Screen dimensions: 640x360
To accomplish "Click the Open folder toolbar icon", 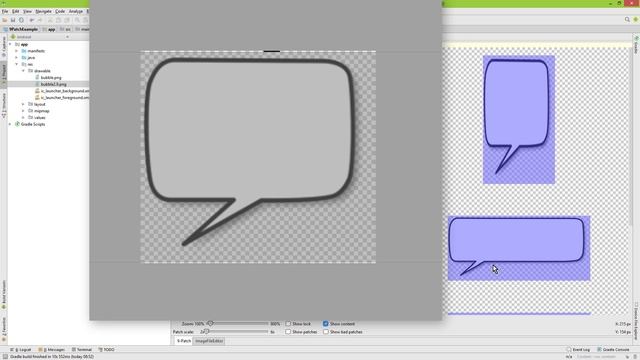I will coord(5,20).
